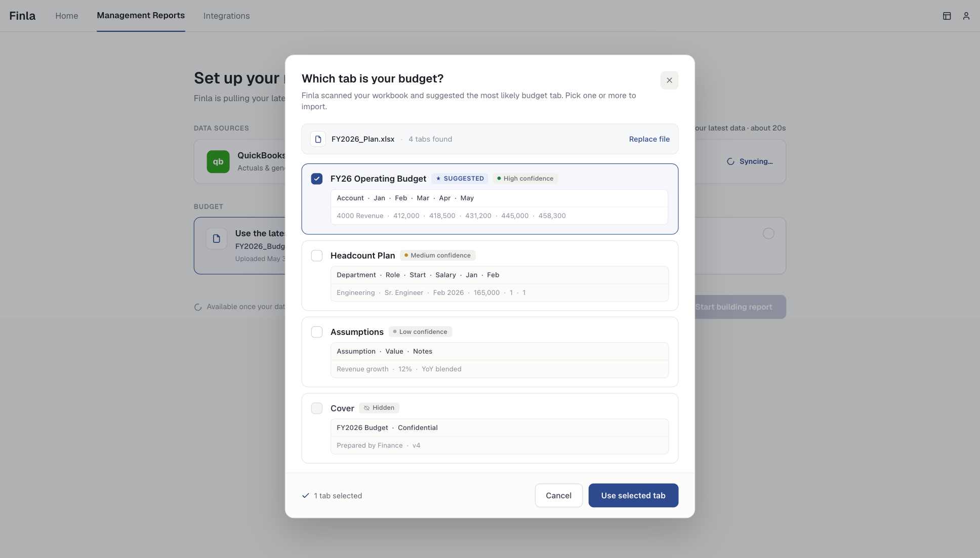Open the Integrations nav item

coord(226,16)
